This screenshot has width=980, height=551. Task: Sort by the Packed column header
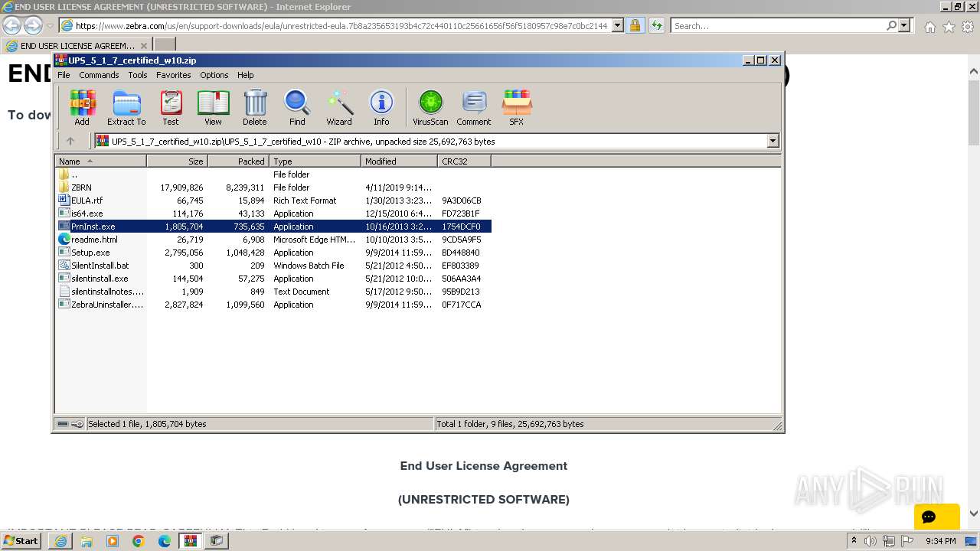click(x=238, y=161)
